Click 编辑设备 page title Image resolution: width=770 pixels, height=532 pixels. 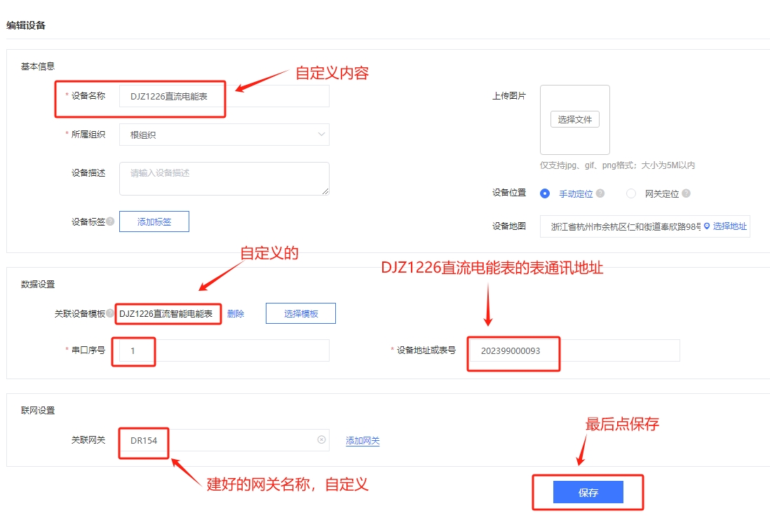(x=26, y=25)
